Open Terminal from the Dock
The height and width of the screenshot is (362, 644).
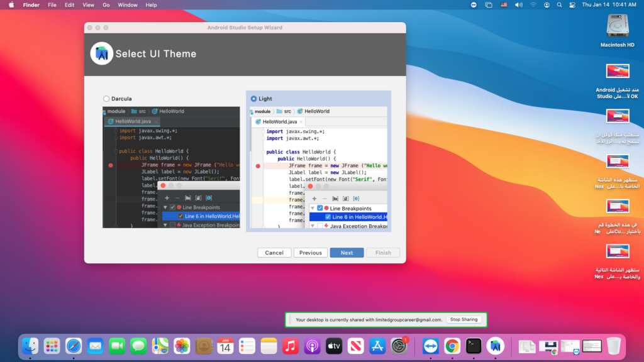click(474, 346)
